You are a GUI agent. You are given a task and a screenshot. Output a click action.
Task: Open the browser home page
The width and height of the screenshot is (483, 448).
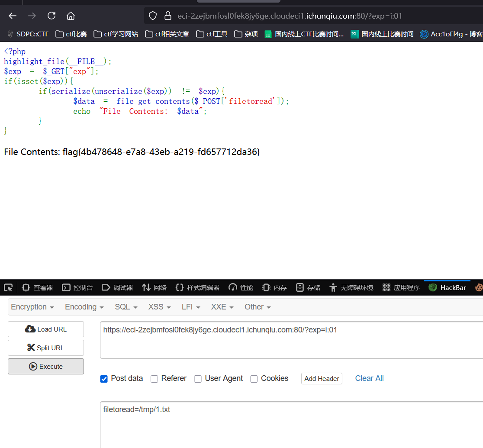(71, 16)
